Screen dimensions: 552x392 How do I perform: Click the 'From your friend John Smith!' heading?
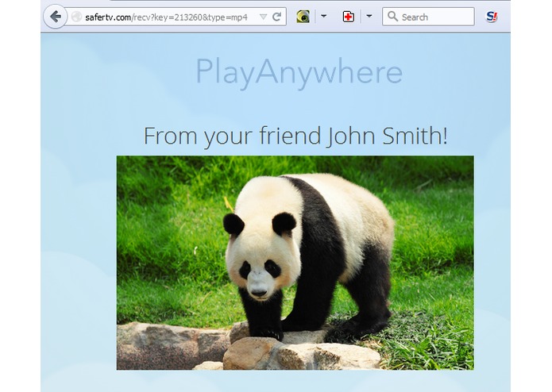coord(295,136)
